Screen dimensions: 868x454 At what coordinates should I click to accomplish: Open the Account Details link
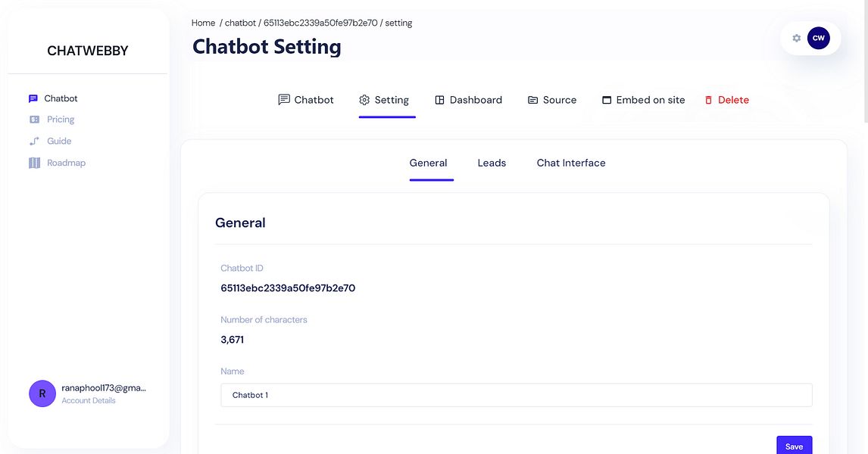click(89, 401)
